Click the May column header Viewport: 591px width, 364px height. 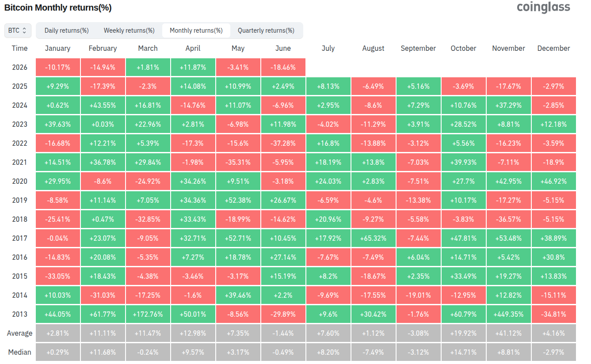pyautogui.click(x=238, y=48)
